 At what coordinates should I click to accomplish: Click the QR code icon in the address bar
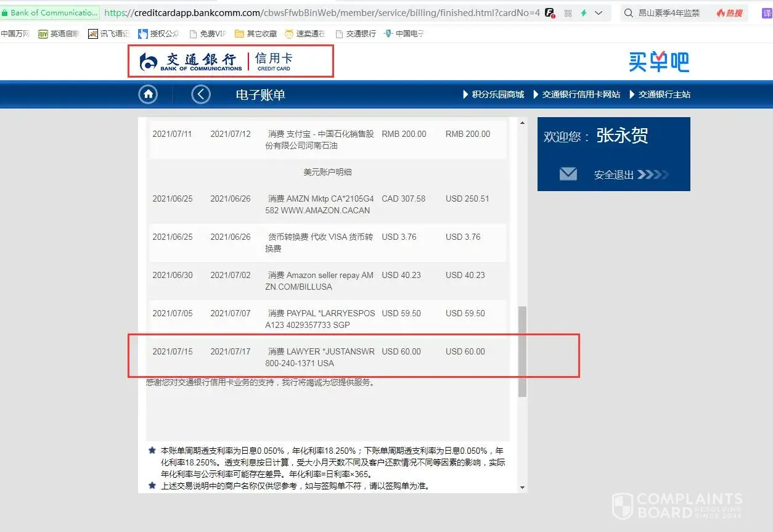568,13
